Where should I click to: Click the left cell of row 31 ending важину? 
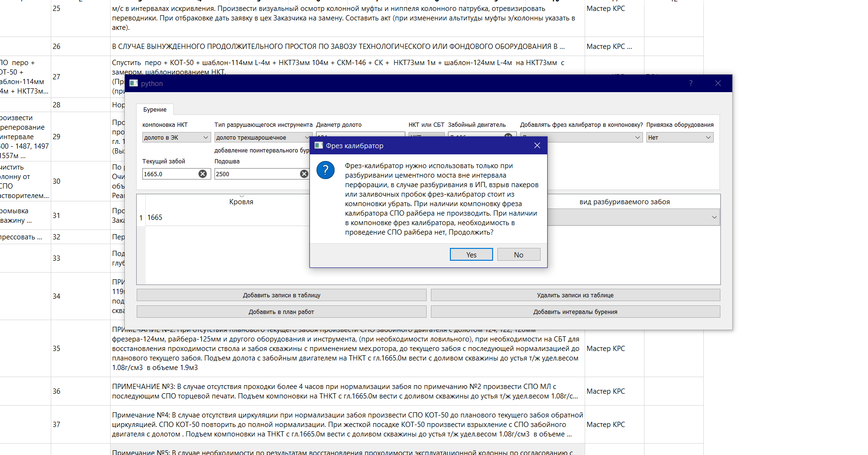pyautogui.click(x=25, y=216)
